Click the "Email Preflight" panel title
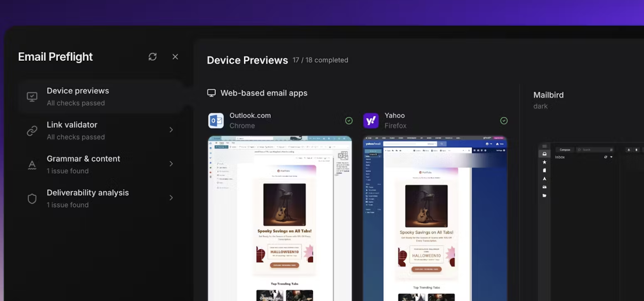Image resolution: width=644 pixels, height=301 pixels. (55, 57)
